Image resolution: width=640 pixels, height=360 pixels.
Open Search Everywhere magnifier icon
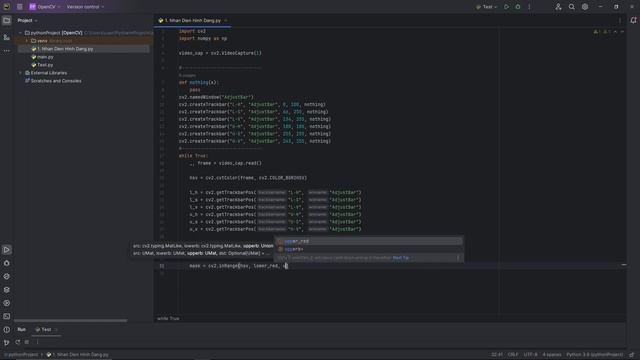point(572,7)
